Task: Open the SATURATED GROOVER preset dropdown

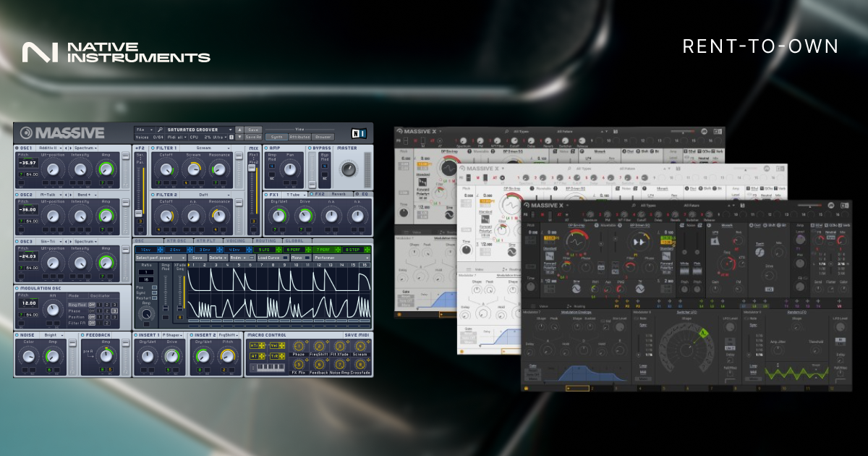Action: coord(200,130)
